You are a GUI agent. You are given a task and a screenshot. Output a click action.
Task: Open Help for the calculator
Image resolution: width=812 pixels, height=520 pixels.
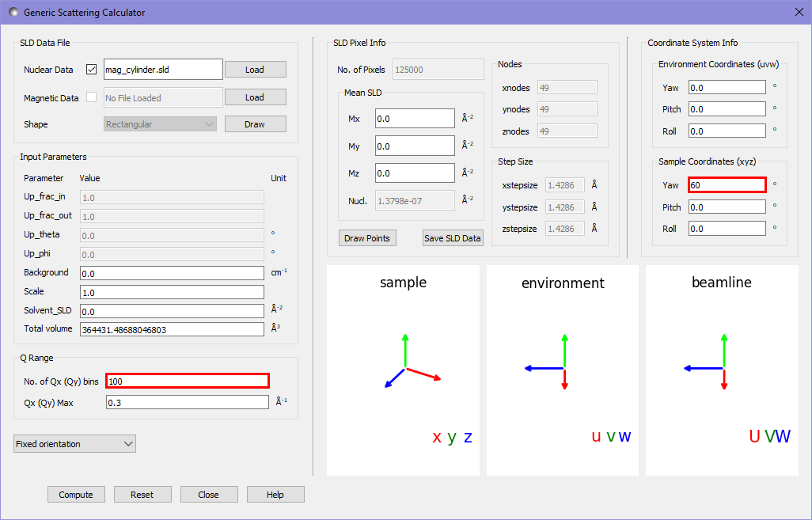[275, 495]
